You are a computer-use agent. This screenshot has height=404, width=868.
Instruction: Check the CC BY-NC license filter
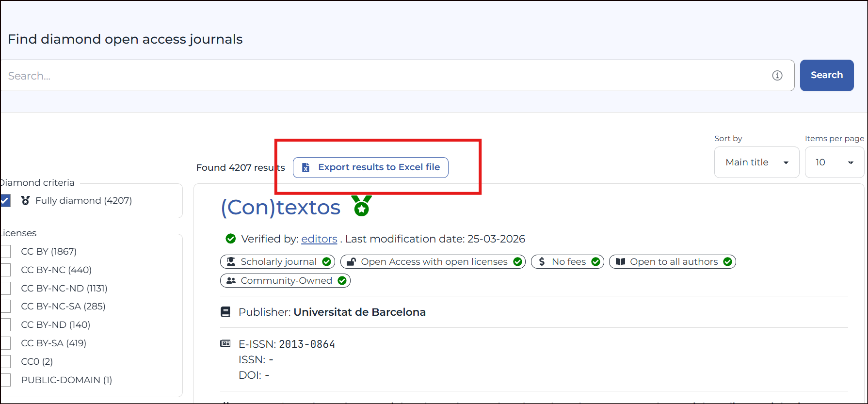[x=5, y=270]
